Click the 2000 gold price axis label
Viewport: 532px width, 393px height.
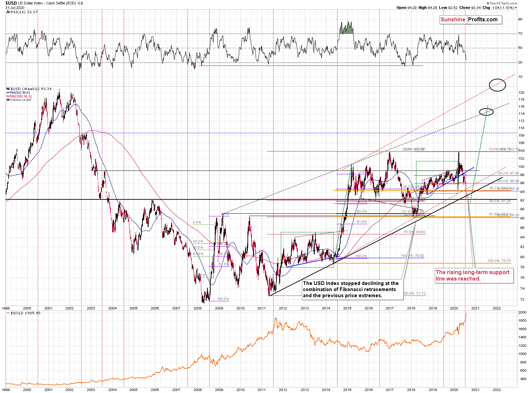point(522,312)
